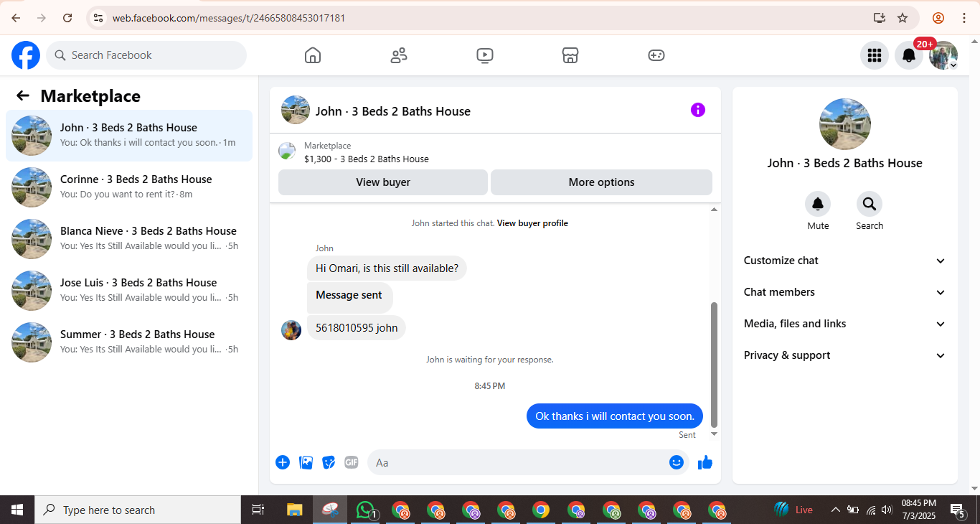Open John 3 Beds 2 Baths House conversation
Image resolution: width=980 pixels, height=524 pixels.
click(129, 136)
